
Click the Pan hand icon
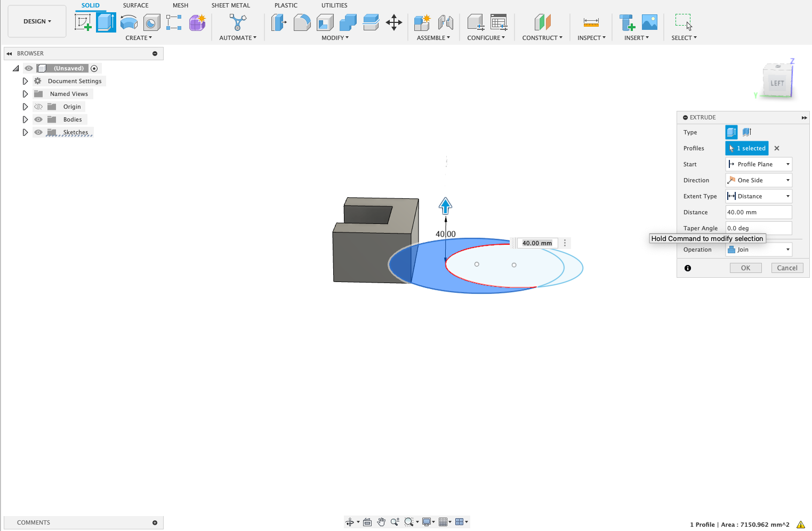click(381, 522)
